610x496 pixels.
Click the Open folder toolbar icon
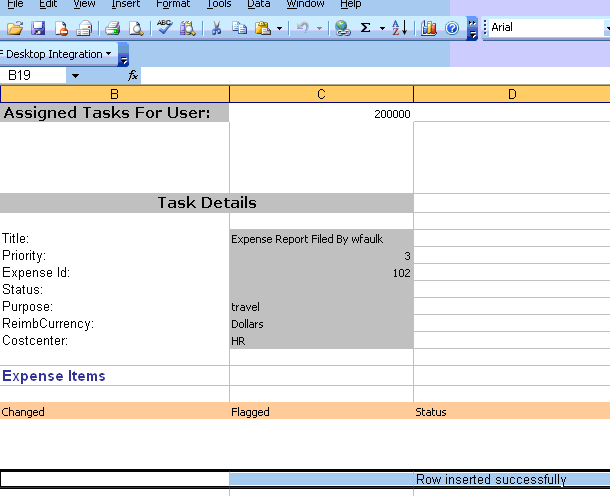point(15,28)
